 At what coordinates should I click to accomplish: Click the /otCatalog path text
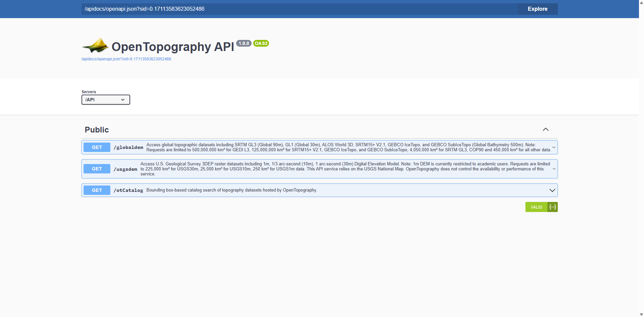pyautogui.click(x=128, y=190)
